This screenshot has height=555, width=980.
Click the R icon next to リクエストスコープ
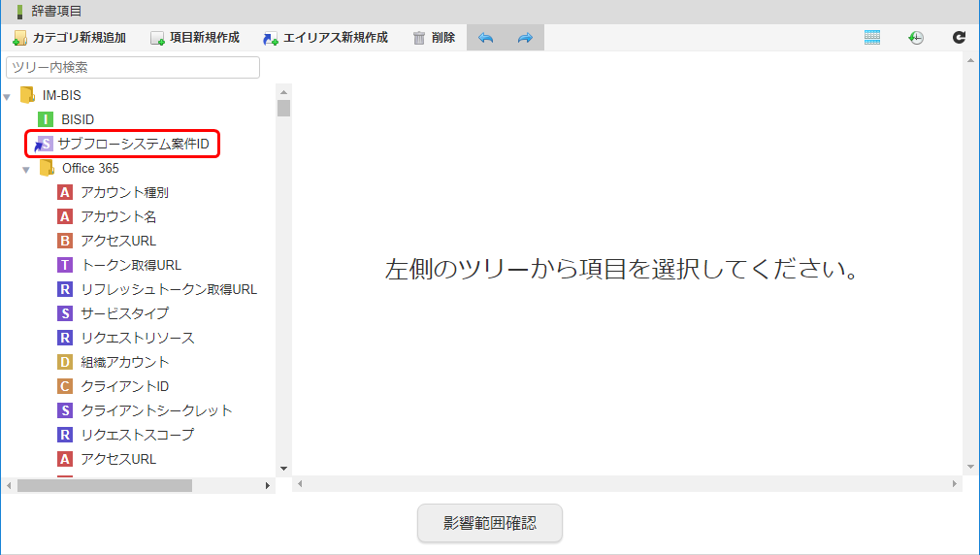pyautogui.click(x=65, y=435)
